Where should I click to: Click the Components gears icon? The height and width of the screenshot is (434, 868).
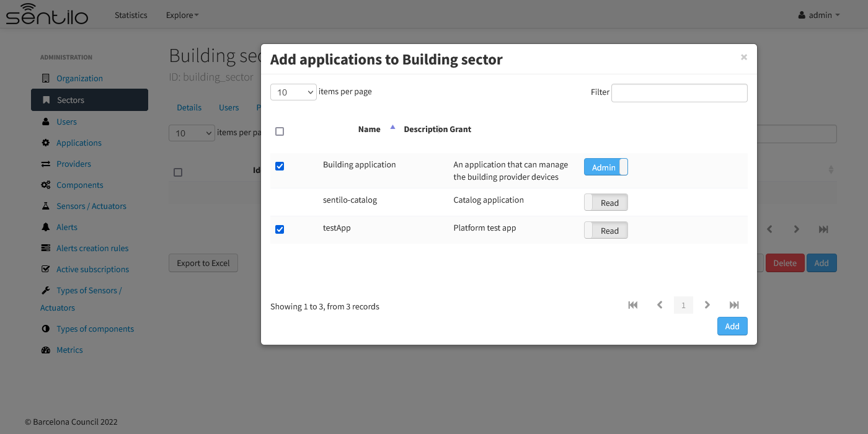coord(46,185)
